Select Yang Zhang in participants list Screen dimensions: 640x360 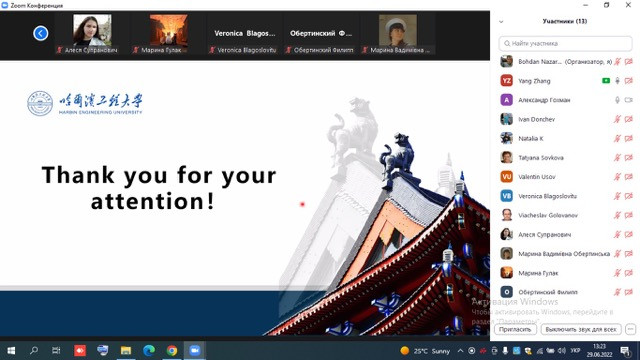point(565,81)
